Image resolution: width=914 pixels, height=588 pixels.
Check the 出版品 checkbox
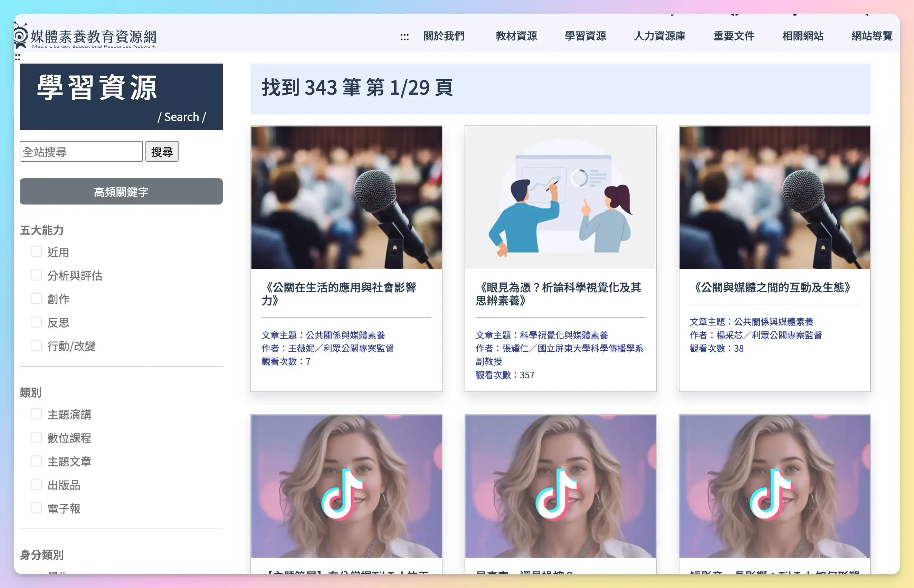(x=36, y=484)
